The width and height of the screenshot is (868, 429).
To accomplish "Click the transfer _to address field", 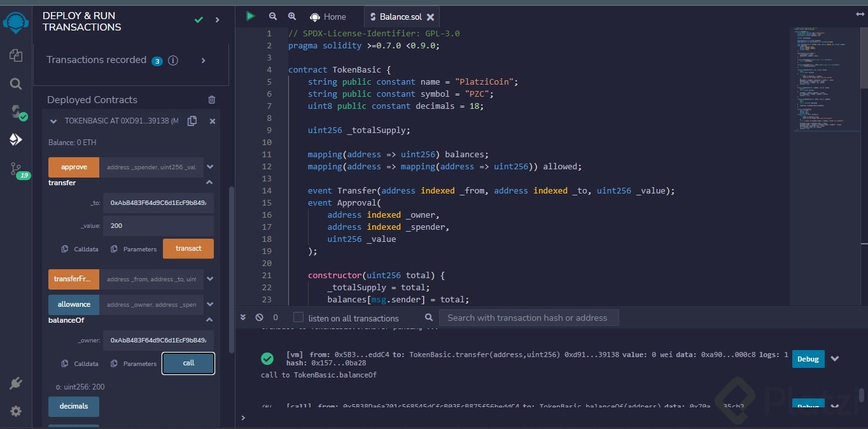I will click(x=158, y=203).
